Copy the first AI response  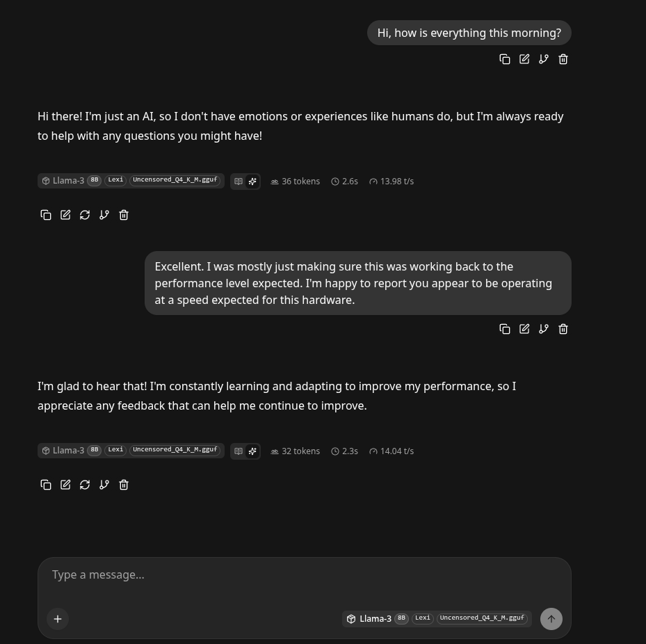[46, 215]
